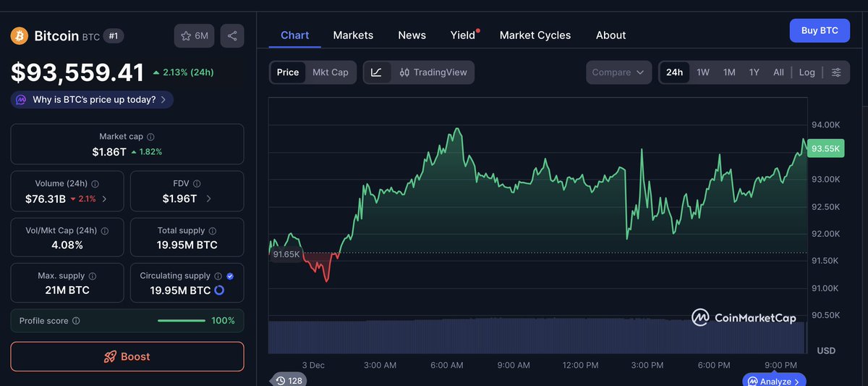Switch chart to Mkt Cap
The image size is (868, 386).
click(x=331, y=72)
